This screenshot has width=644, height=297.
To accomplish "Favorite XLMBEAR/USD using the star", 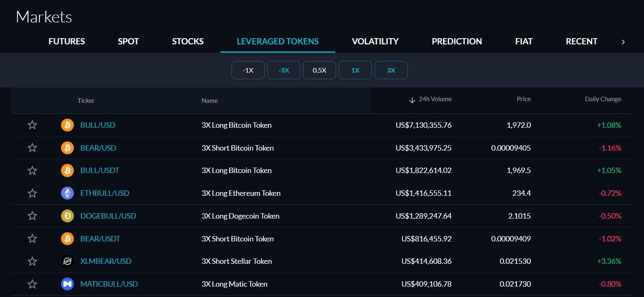I will tap(32, 261).
